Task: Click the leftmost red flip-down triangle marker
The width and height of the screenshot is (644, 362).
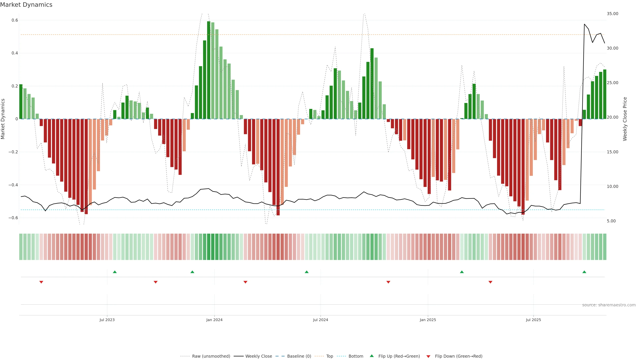Action: pyautogui.click(x=41, y=282)
